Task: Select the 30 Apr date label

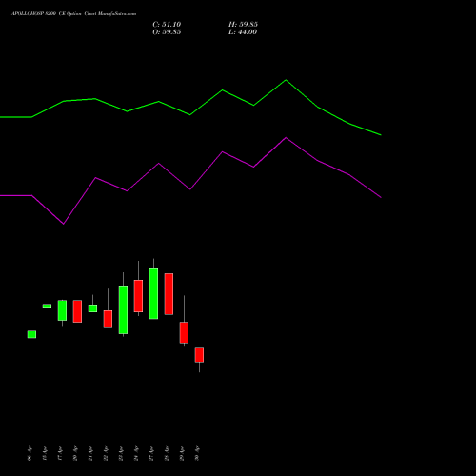Action: coord(197,453)
